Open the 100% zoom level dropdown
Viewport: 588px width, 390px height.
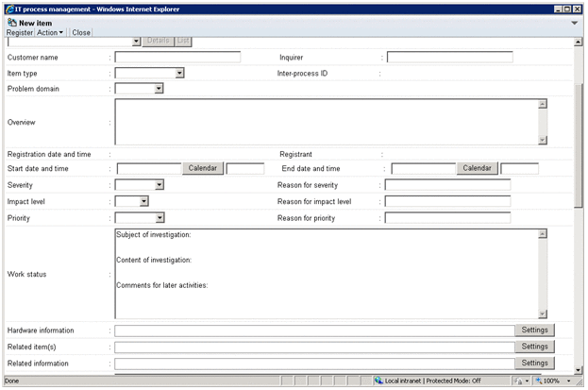[569, 381]
